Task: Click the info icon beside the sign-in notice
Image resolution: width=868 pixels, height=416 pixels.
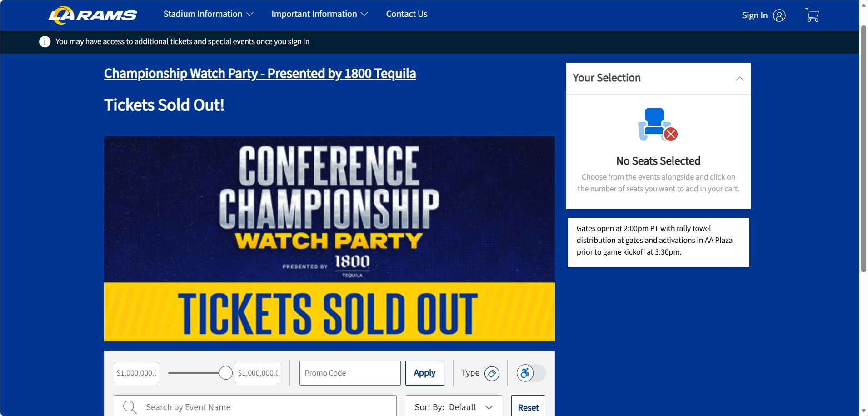Action: [x=44, y=41]
